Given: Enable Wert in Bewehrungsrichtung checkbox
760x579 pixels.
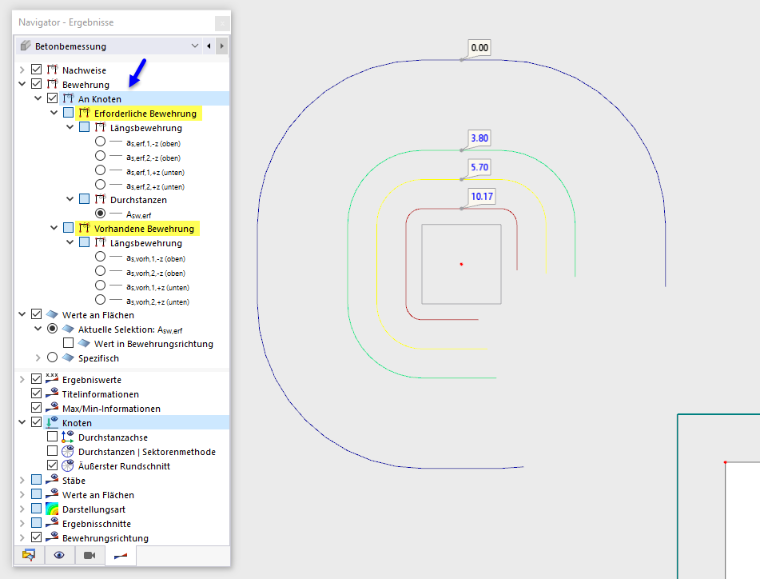Looking at the screenshot, I should tap(68, 343).
